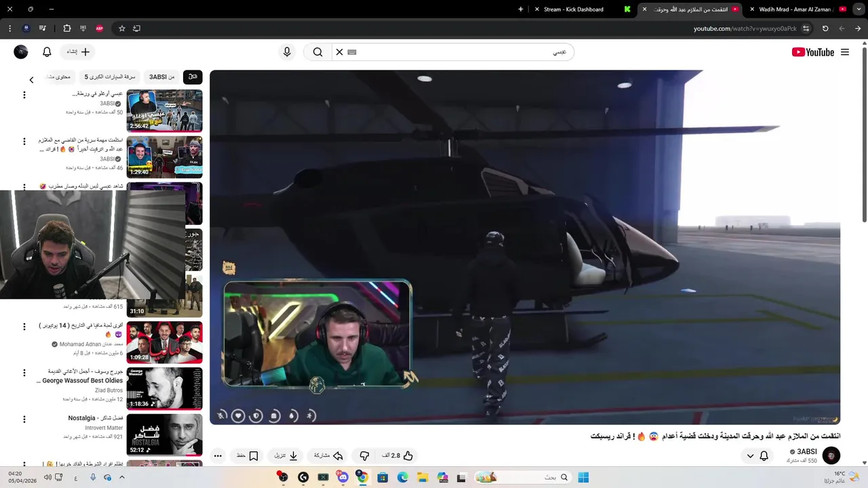The height and width of the screenshot is (488, 868).
Task: Select the partially shown 'محتوى' filter chip
Action: pyautogui.click(x=60, y=77)
